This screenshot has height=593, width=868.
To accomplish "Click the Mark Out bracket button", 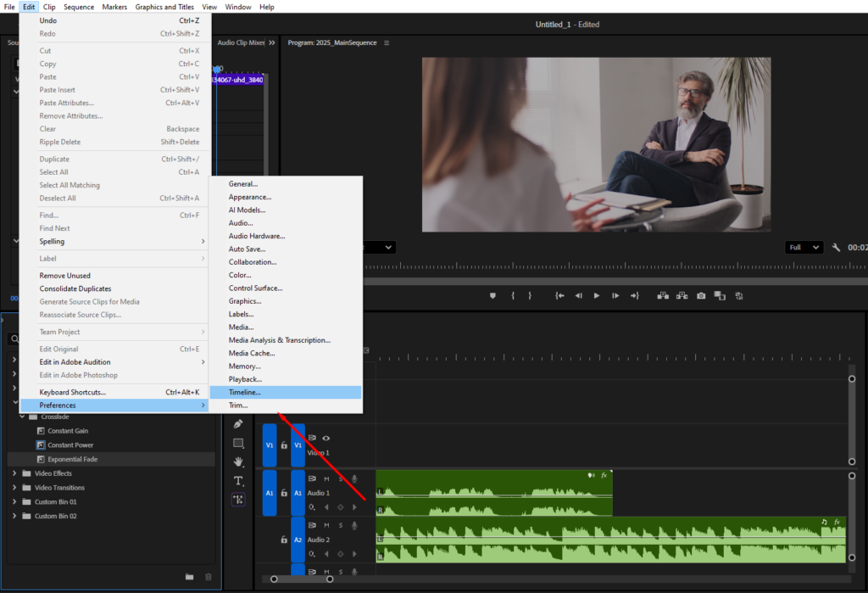I will (x=530, y=296).
